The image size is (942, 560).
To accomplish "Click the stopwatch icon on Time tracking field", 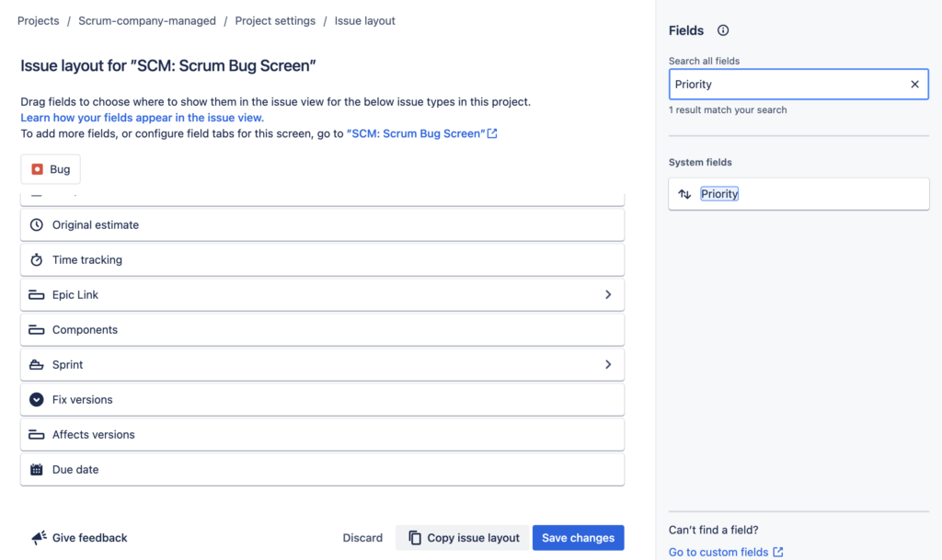I will 36,259.
